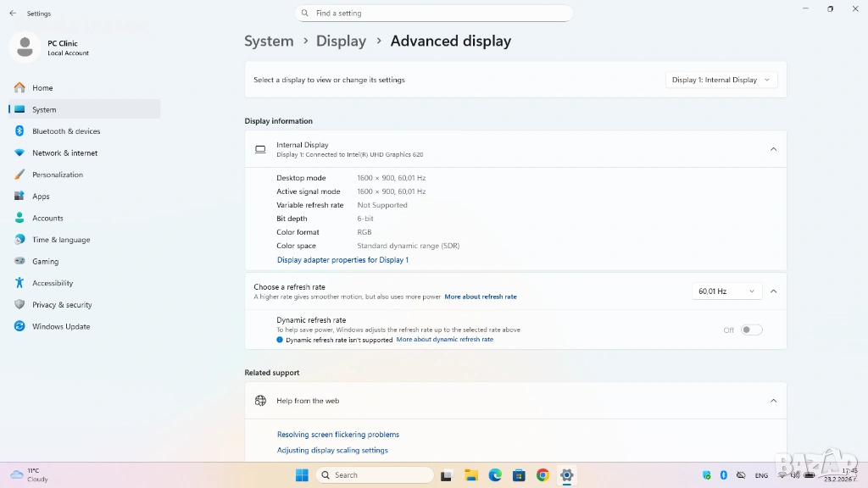Toggle the Dynamic refresh rate switch

click(x=751, y=330)
